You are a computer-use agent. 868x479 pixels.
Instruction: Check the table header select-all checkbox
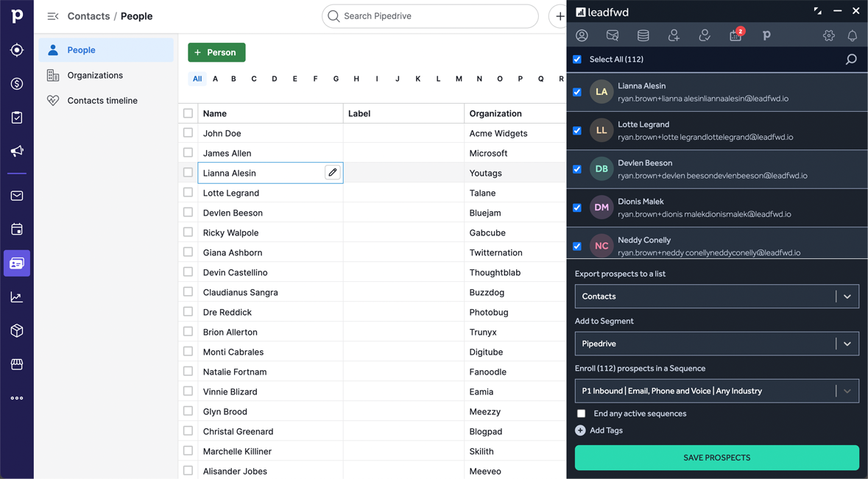(188, 113)
